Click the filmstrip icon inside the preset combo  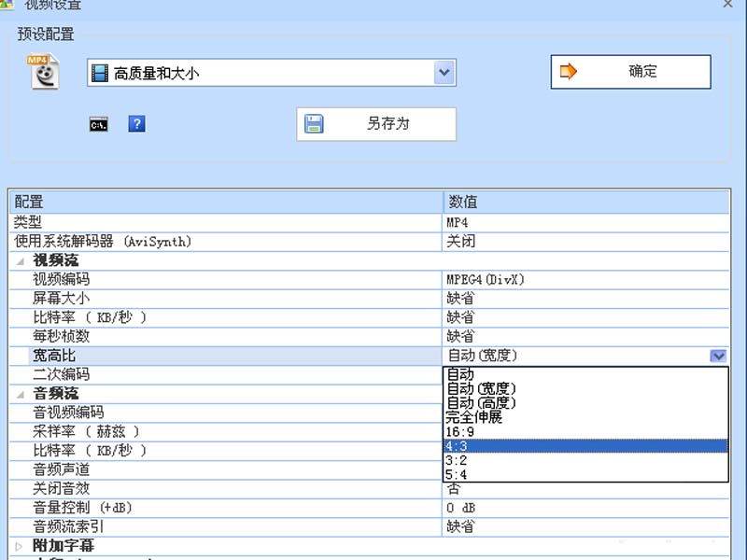[100, 71]
